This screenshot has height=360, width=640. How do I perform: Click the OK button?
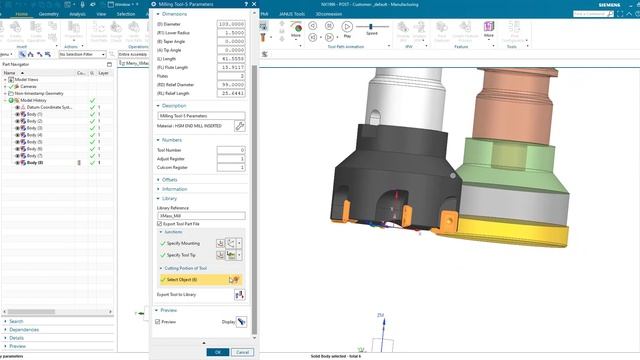coord(218,352)
